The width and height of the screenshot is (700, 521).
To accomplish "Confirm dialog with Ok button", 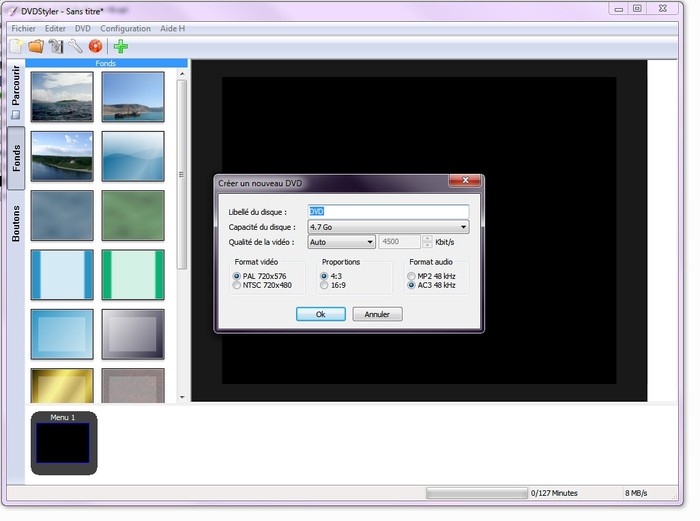I will (x=321, y=314).
